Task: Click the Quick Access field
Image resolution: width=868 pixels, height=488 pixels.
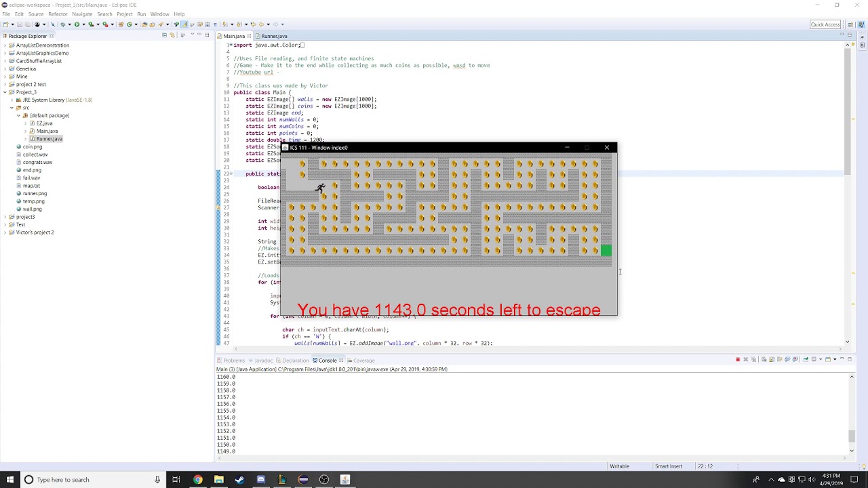Action: 825,24
